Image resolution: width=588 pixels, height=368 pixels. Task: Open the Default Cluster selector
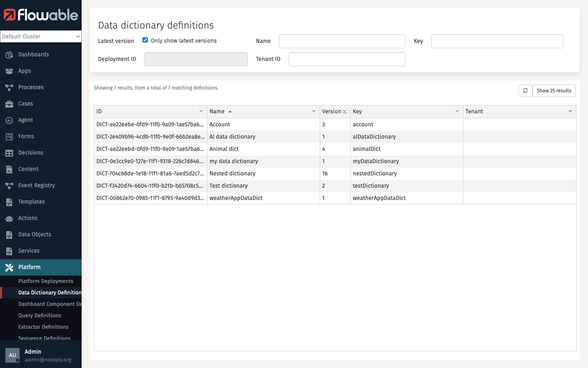pyautogui.click(x=41, y=36)
